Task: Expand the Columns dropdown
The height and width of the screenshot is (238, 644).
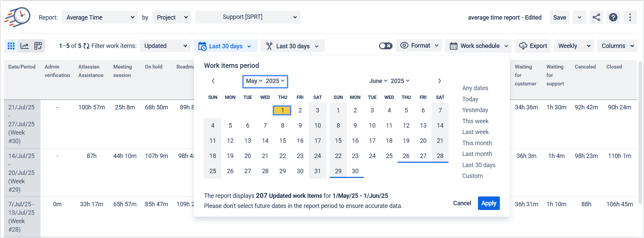Action: pyautogui.click(x=617, y=46)
